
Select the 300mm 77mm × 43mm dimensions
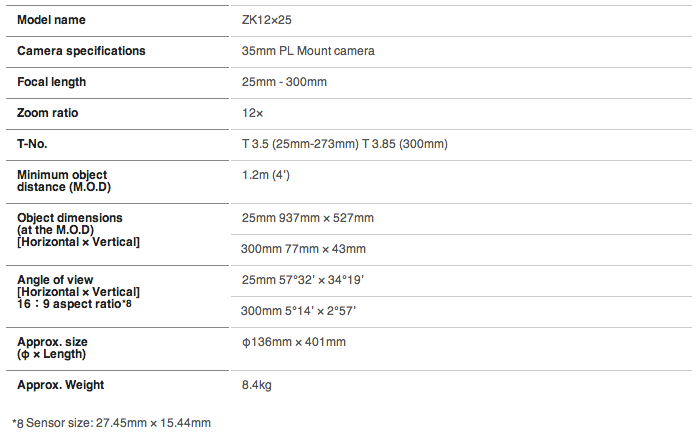(x=304, y=249)
